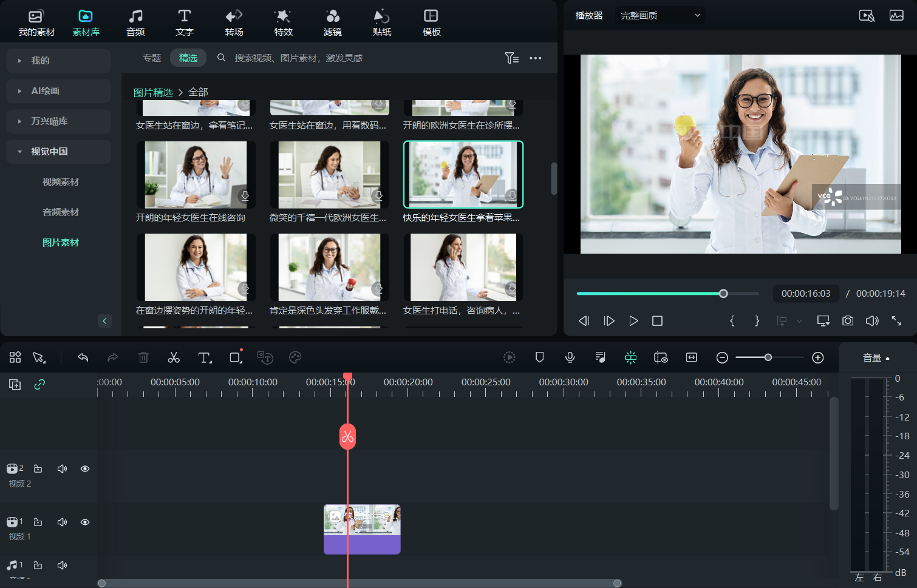Enter fullscreen preview with expand arrows icon
This screenshot has height=588, width=917.
click(x=896, y=320)
